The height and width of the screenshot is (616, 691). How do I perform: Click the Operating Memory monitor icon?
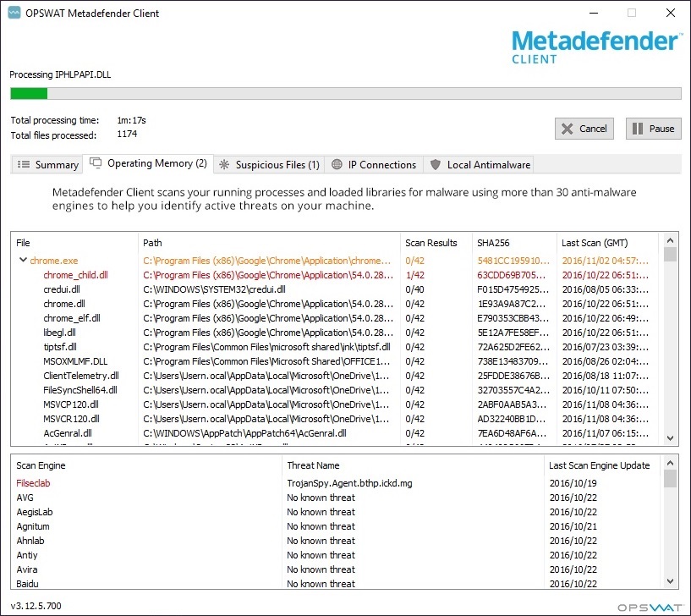coord(96,162)
